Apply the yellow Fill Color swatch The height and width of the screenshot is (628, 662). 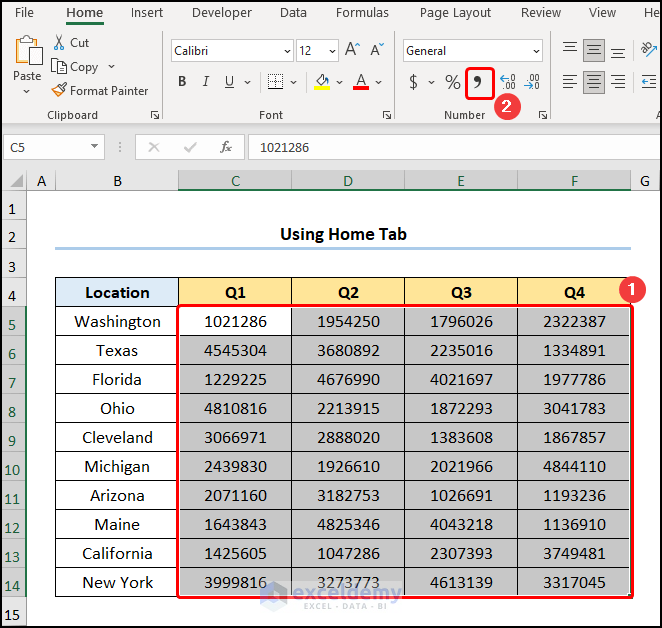click(322, 82)
